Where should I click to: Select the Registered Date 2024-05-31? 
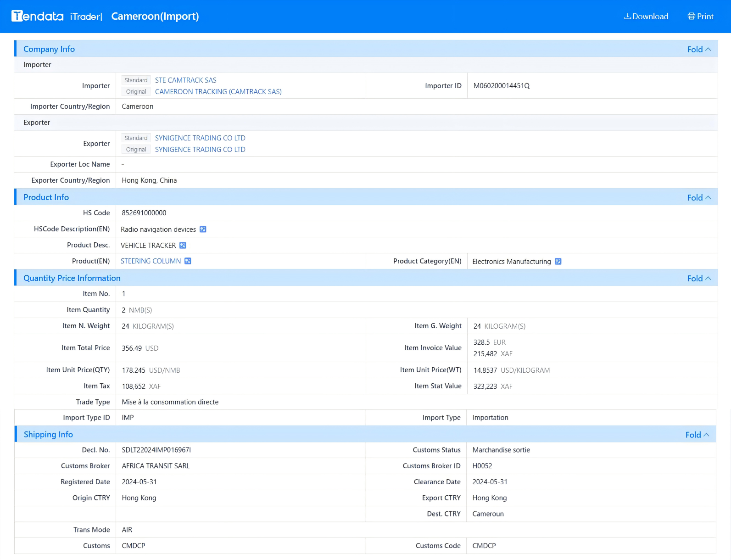(140, 482)
